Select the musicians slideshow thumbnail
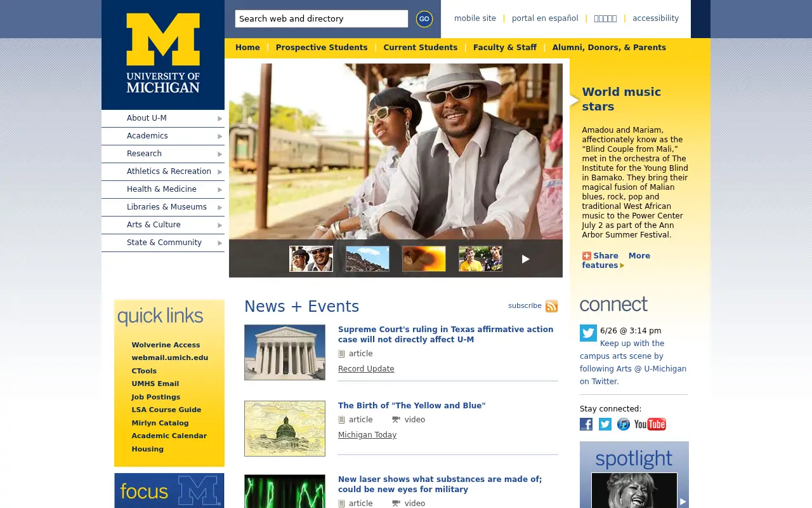812x508 pixels. pos(311,259)
